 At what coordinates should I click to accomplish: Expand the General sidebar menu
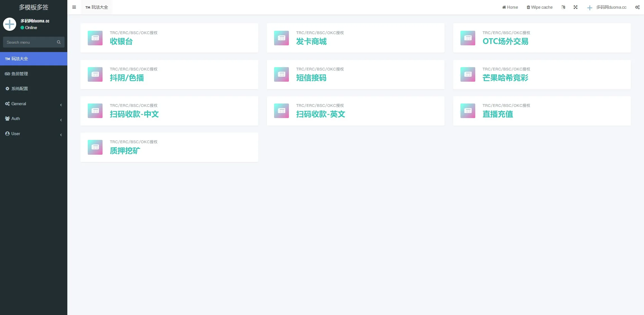[x=34, y=104]
